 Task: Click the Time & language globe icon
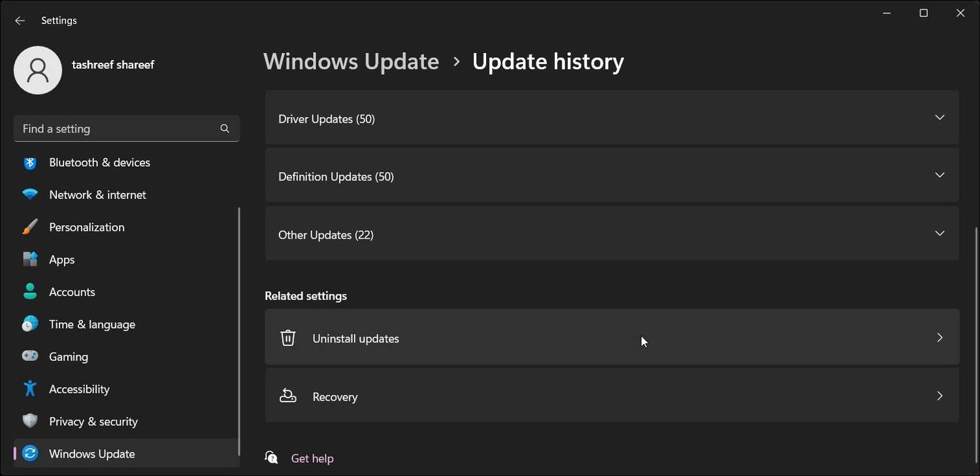pos(30,324)
